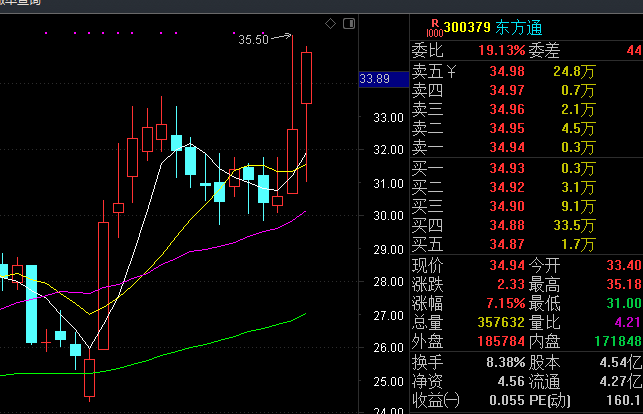643x414 pixels.
Task: Click the 换手 value 8.38%
Action: 505,362
